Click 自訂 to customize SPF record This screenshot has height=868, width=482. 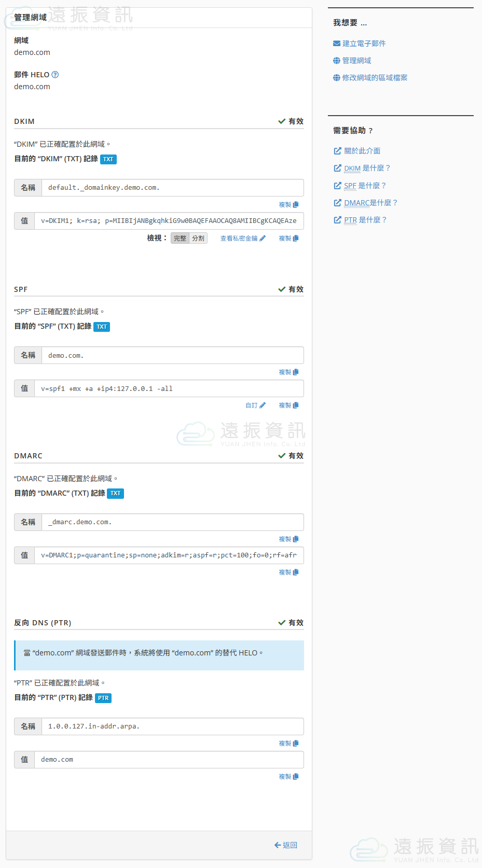point(255,405)
